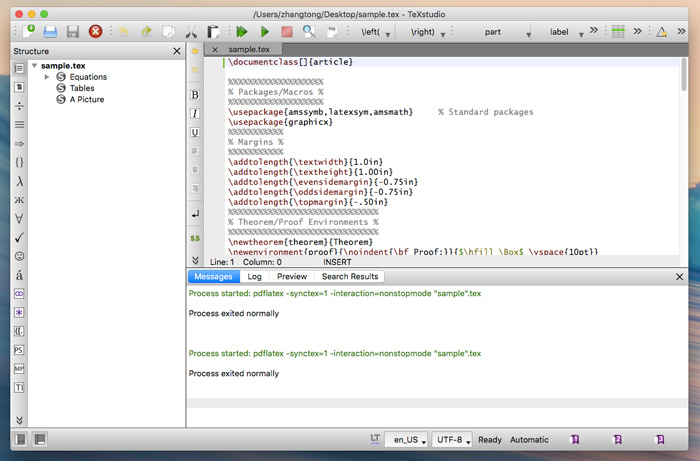Open Cyrillic letters Ж panel
This screenshot has width=700, height=461.
[x=19, y=200]
